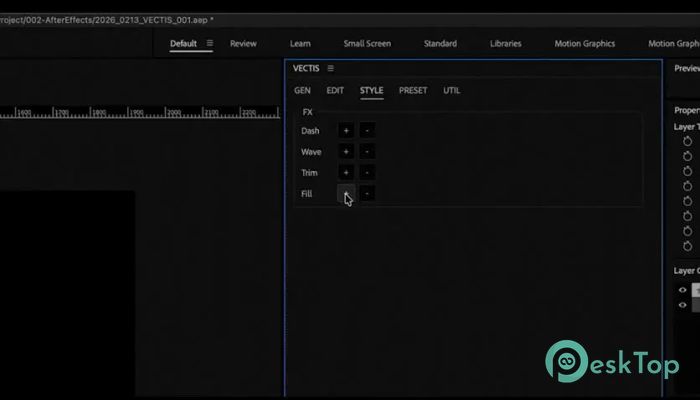This screenshot has height=400, width=700.
Task: Open the PRESET tab
Action: (413, 90)
